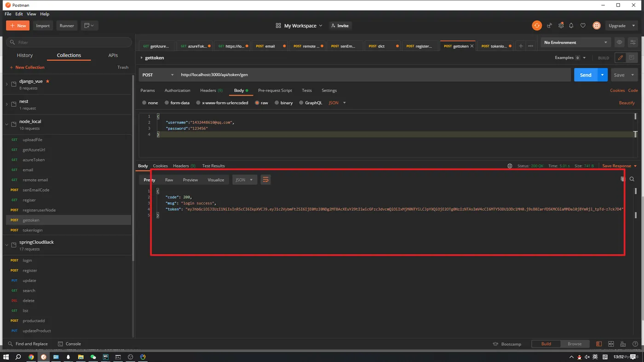Open the File menu
Image resolution: width=644 pixels, height=362 pixels.
8,14
